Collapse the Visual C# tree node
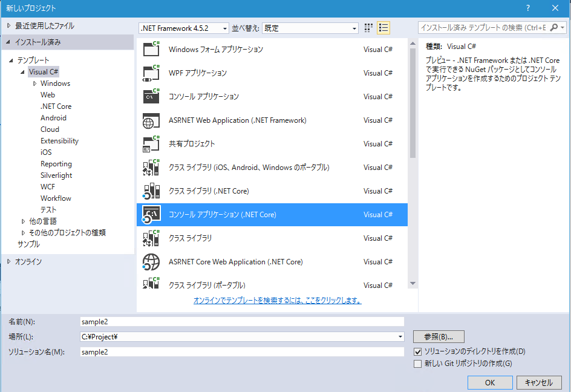The width and height of the screenshot is (571, 392). pos(22,72)
